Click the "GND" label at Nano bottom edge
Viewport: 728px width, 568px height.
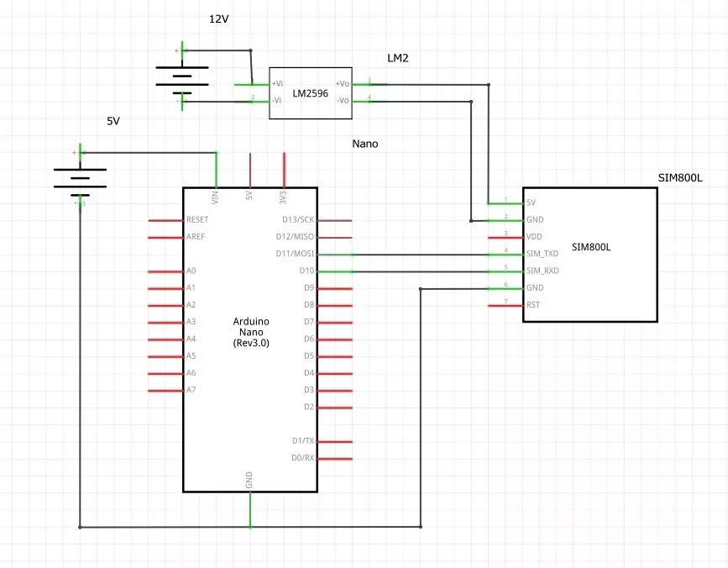249,481
